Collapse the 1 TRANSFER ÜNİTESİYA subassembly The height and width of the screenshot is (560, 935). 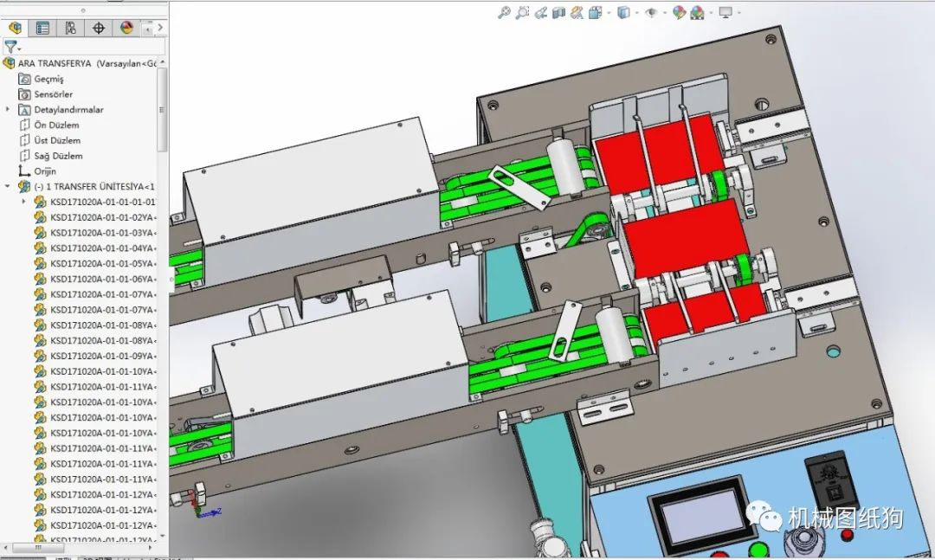(x=7, y=187)
